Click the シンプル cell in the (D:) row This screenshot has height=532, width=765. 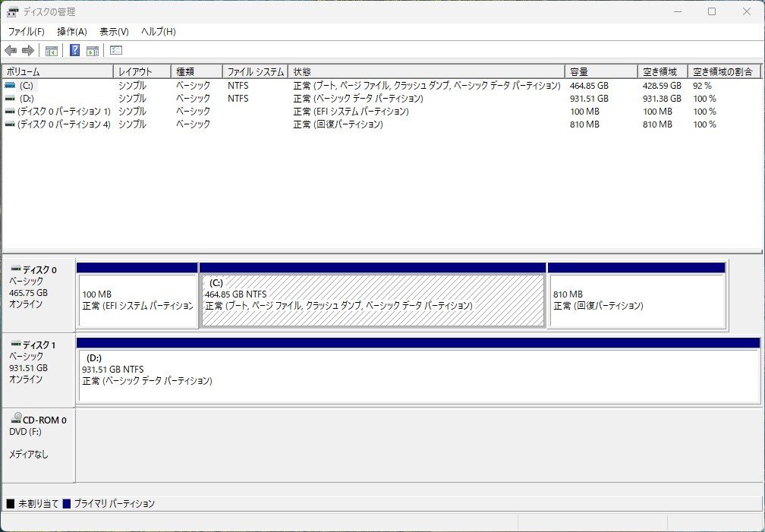(x=132, y=98)
